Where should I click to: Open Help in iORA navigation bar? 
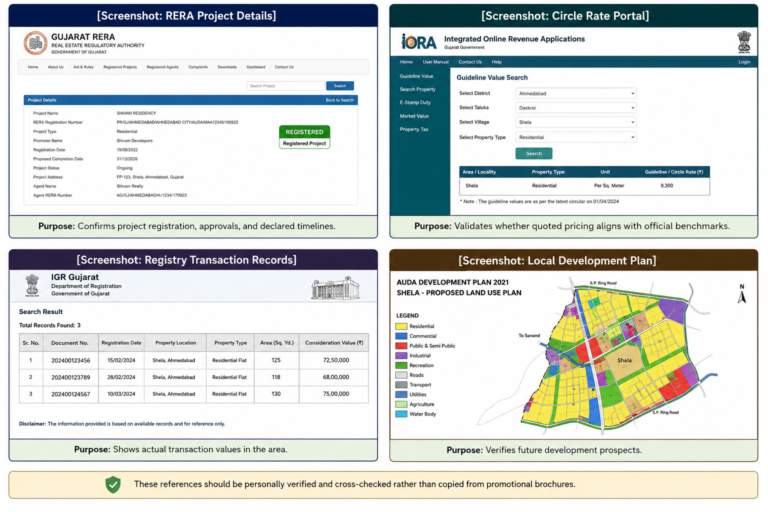pyautogui.click(x=497, y=62)
